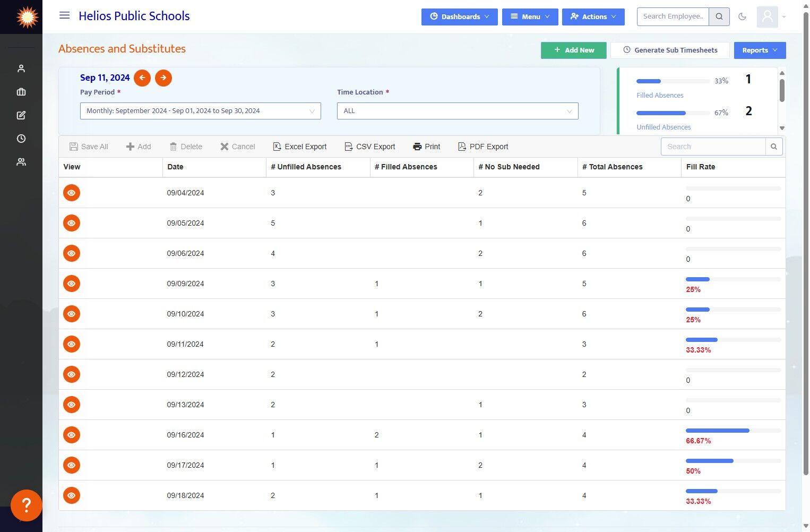Toggle dark mode moon icon
The height and width of the screenshot is (532, 810).
pos(743,16)
